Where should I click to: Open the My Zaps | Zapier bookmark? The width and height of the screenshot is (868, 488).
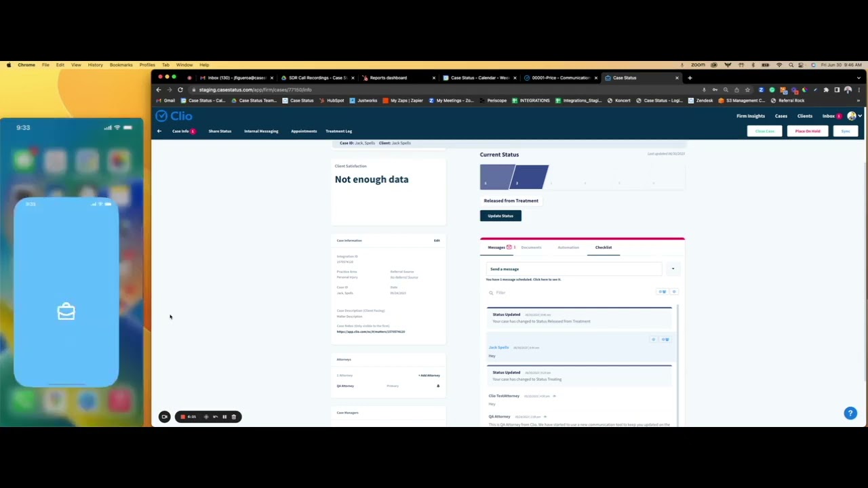(403, 100)
